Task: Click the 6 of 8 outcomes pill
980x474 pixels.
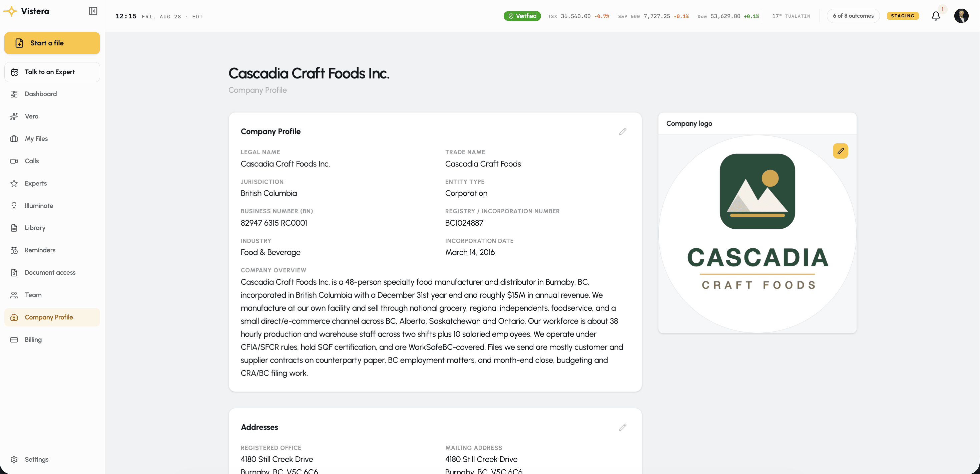Action: [853, 16]
